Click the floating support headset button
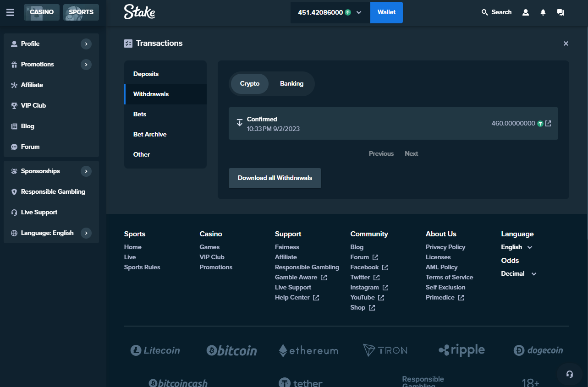This screenshot has height=387, width=588. coord(570,374)
